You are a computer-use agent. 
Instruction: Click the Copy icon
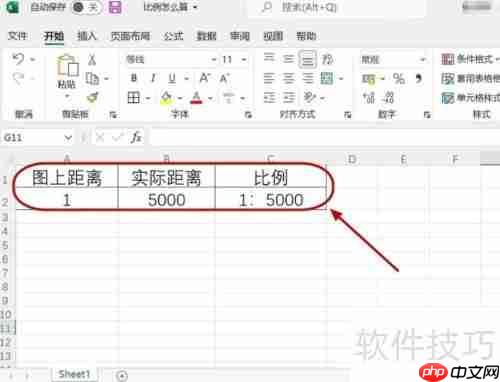(92, 79)
